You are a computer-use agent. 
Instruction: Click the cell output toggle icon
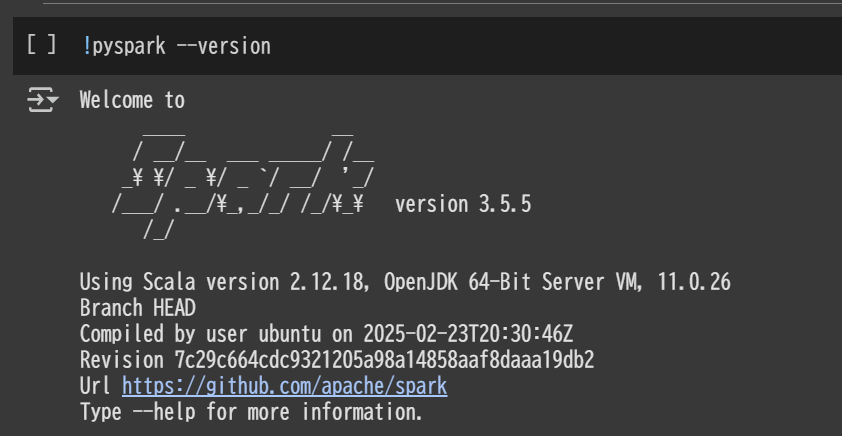pos(42,100)
